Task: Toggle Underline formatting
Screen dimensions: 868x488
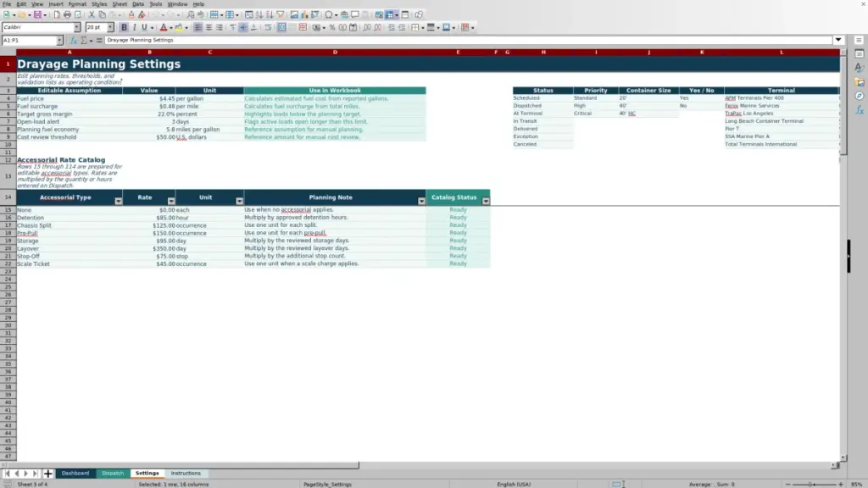Action: 144,28
